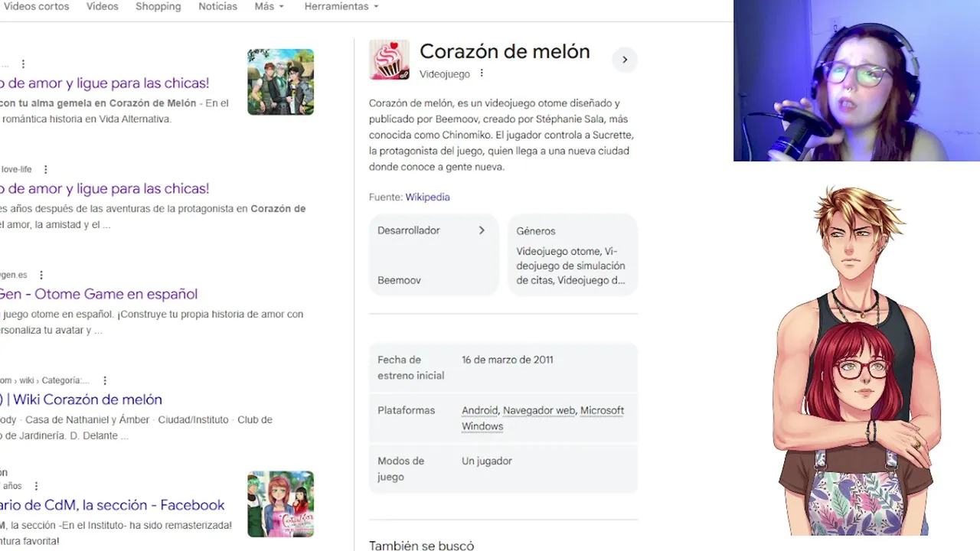Viewport: 980px width, 551px height.
Task: Open the Videos cortos search tab
Action: tap(35, 6)
